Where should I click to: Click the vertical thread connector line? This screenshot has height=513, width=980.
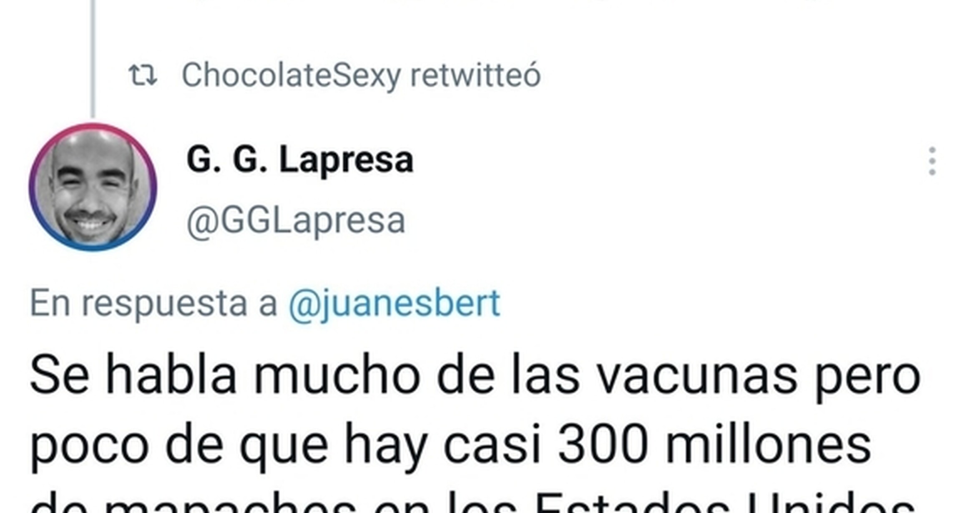pos(93,58)
